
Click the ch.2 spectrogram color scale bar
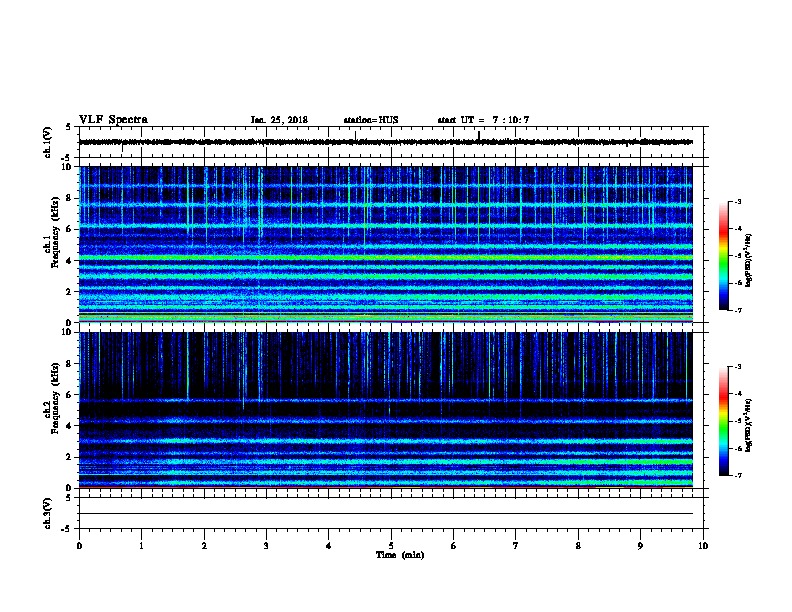[x=724, y=421]
